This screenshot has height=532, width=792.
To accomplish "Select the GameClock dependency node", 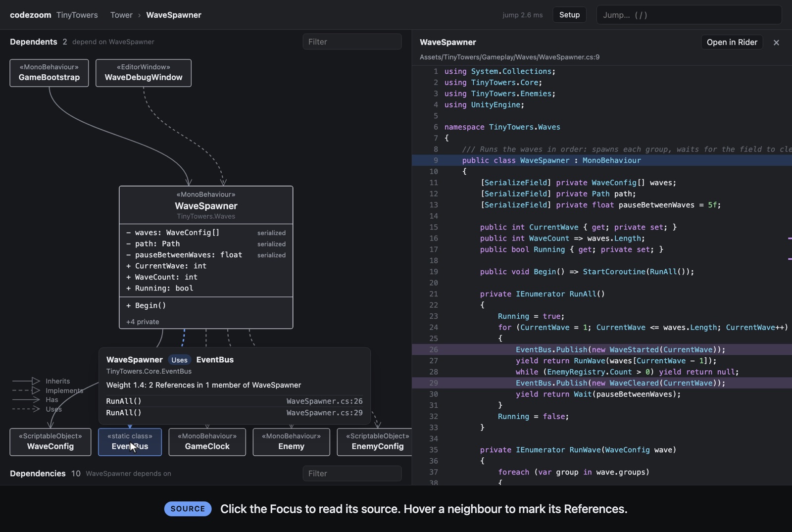I will (x=207, y=442).
